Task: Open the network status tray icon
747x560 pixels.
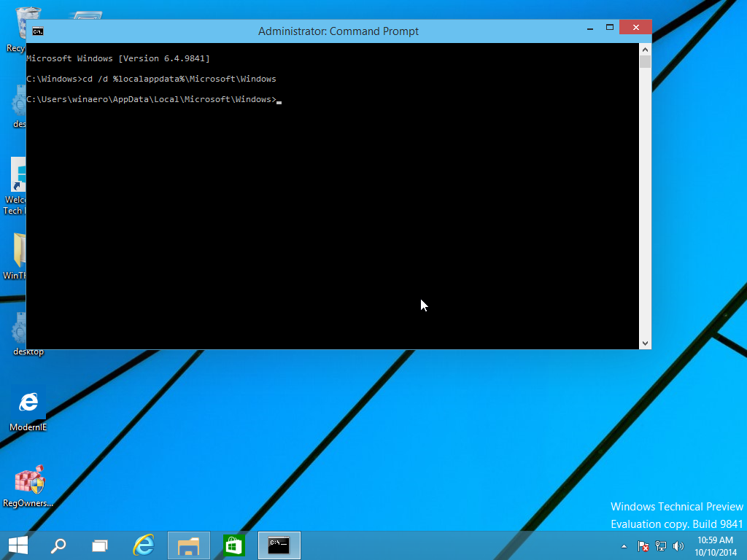Action: tap(660, 545)
